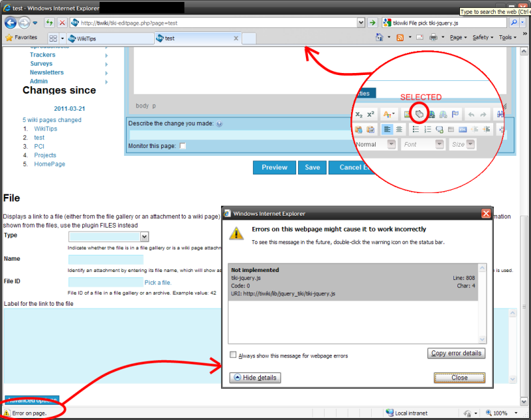The image size is (531, 420).
Task: Click the undo arrow in magnified toolbar
Action: [471, 115]
